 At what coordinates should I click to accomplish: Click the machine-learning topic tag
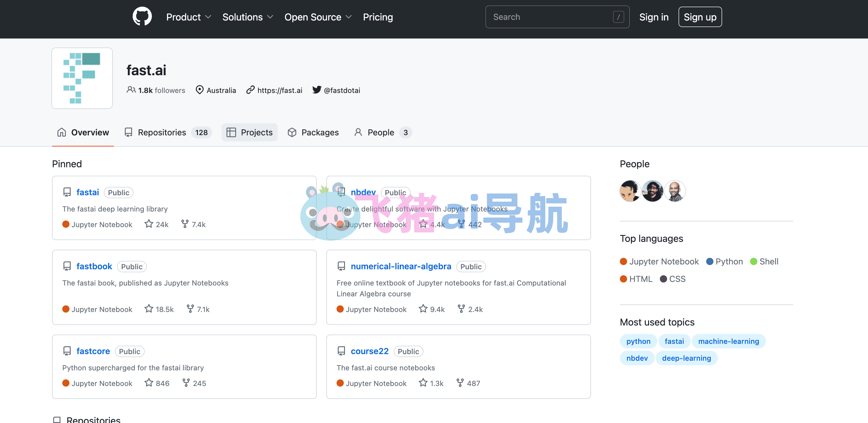728,341
